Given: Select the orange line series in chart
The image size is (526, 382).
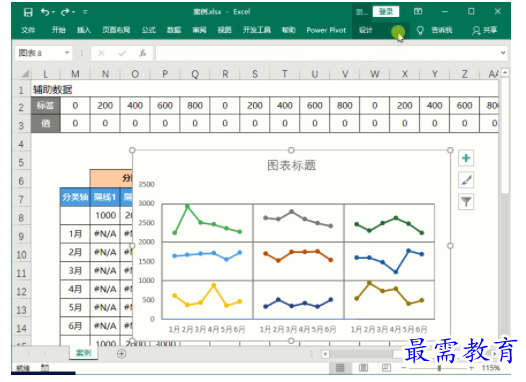Looking at the screenshot, I should pos(298,256).
